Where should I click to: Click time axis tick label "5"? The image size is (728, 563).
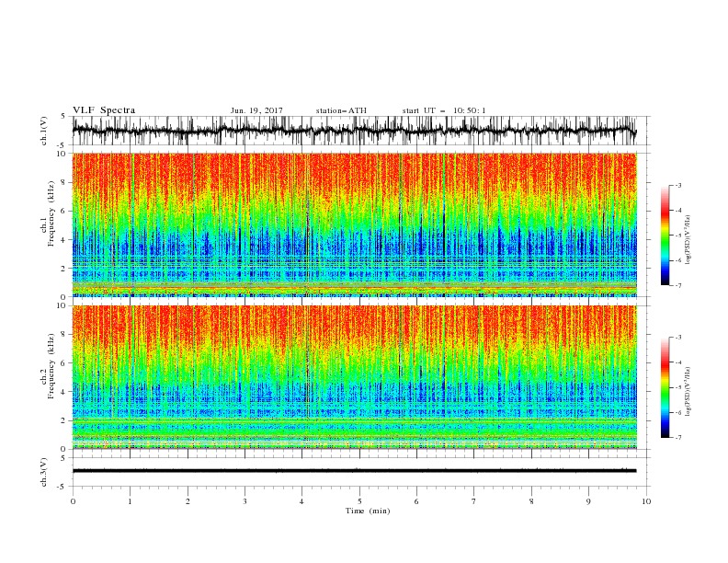click(359, 501)
